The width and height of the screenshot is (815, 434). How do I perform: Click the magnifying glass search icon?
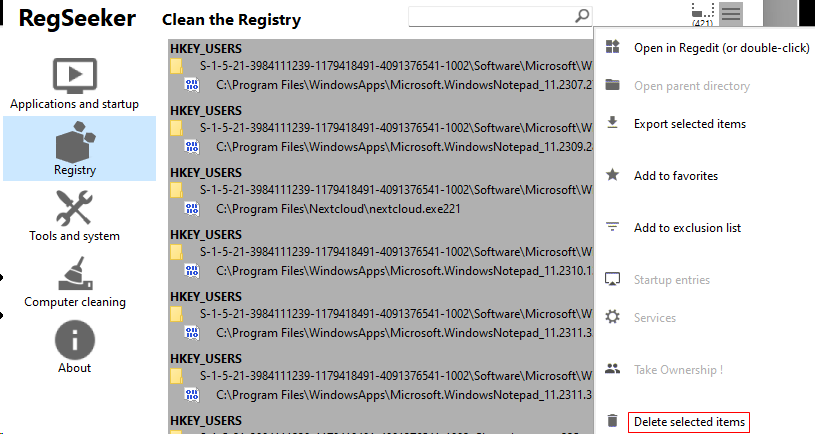(582, 16)
